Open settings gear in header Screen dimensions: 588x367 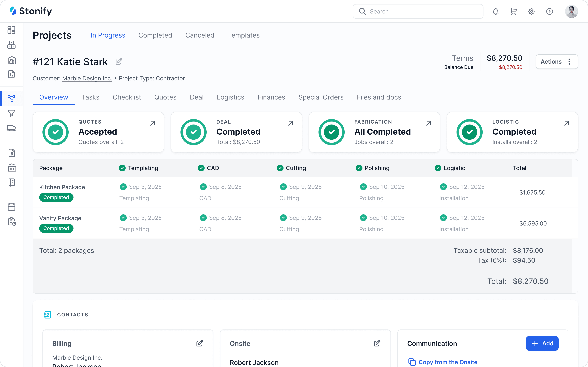pos(531,11)
